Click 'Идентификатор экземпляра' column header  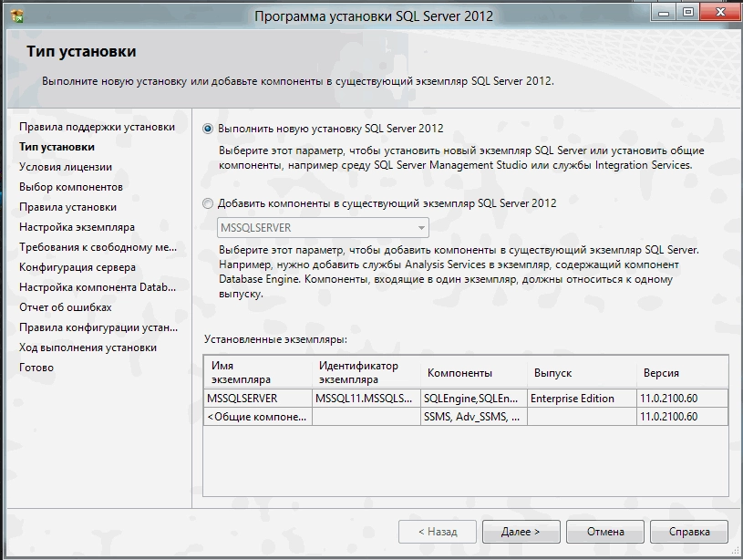click(366, 372)
